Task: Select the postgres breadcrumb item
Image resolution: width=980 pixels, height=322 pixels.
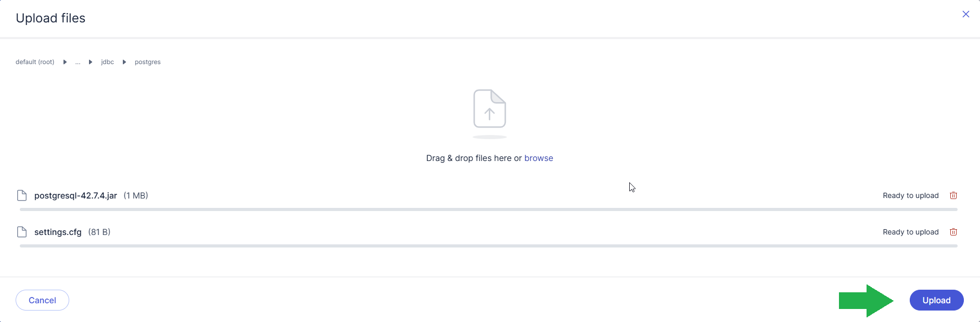Action: click(x=147, y=62)
